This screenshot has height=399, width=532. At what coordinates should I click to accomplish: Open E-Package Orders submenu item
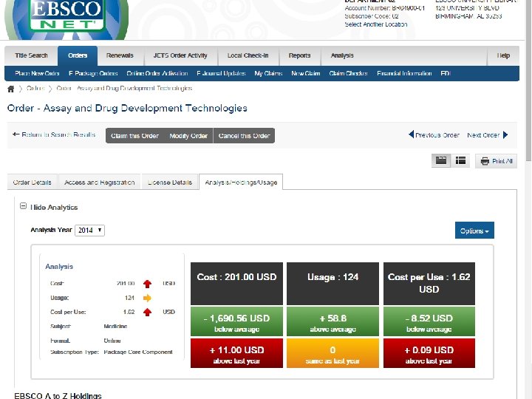(x=93, y=73)
